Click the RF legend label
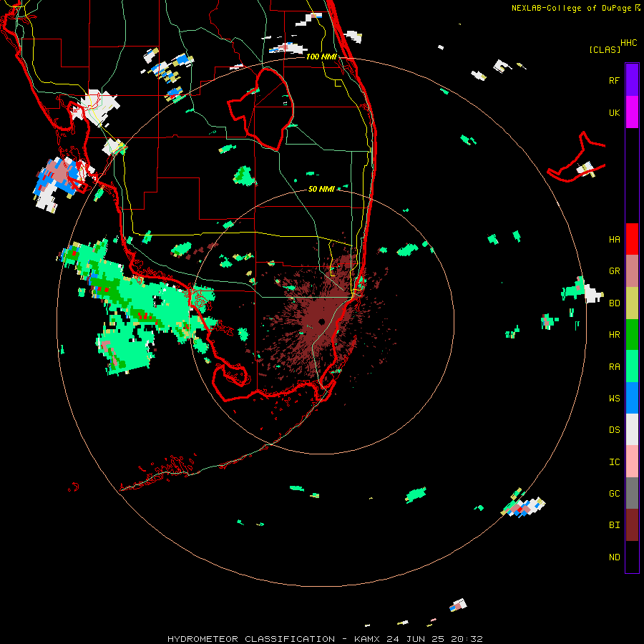Screen dimensions: 644x644 pyautogui.click(x=614, y=80)
